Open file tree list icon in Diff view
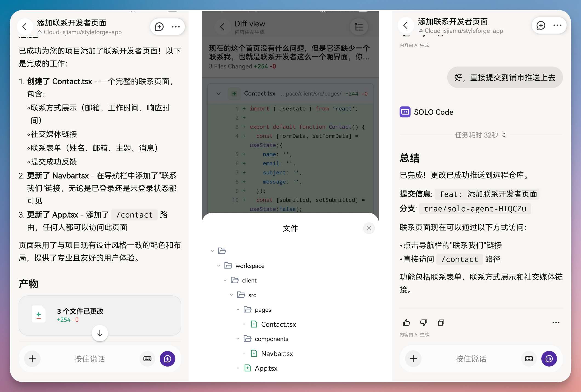 (x=359, y=27)
